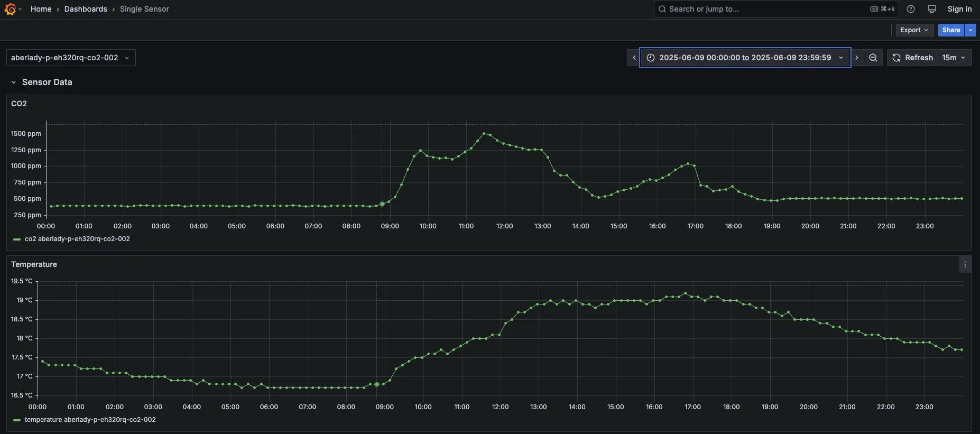This screenshot has width=980, height=434.
Task: Click Sign in
Action: tap(959, 9)
